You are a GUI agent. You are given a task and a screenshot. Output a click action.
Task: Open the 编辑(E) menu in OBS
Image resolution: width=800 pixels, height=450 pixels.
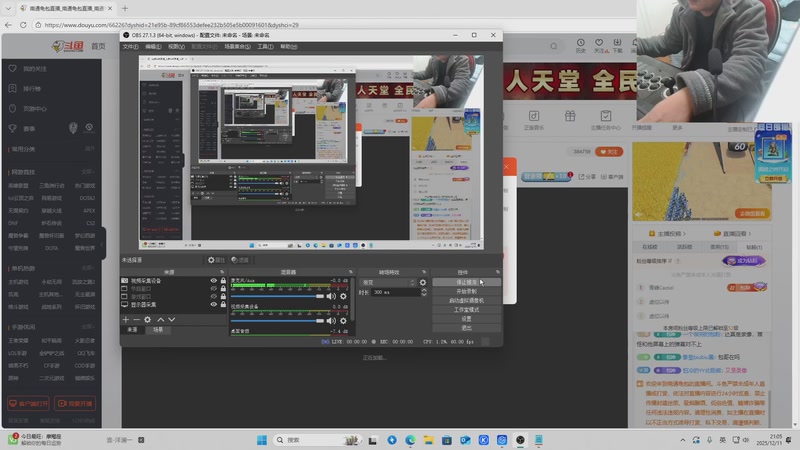pos(153,46)
